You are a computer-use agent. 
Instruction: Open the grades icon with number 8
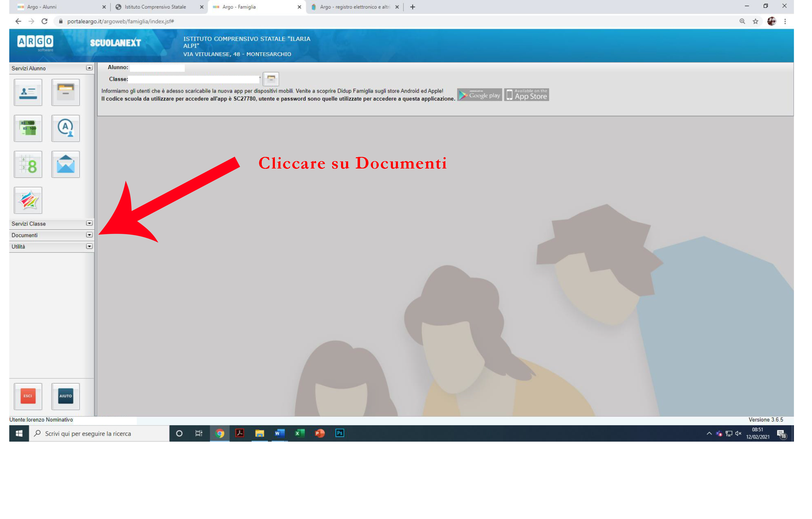point(28,164)
